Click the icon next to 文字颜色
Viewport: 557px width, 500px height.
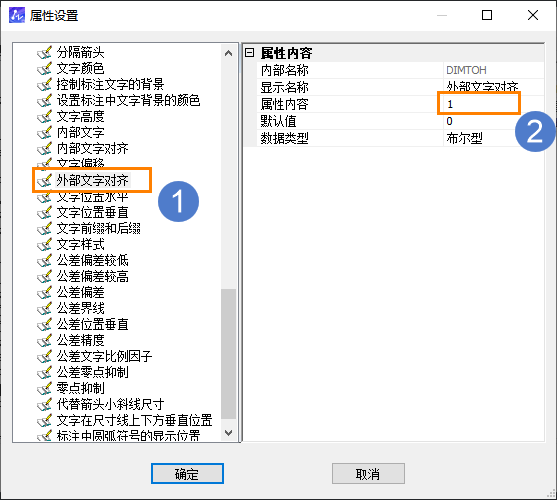point(44,68)
